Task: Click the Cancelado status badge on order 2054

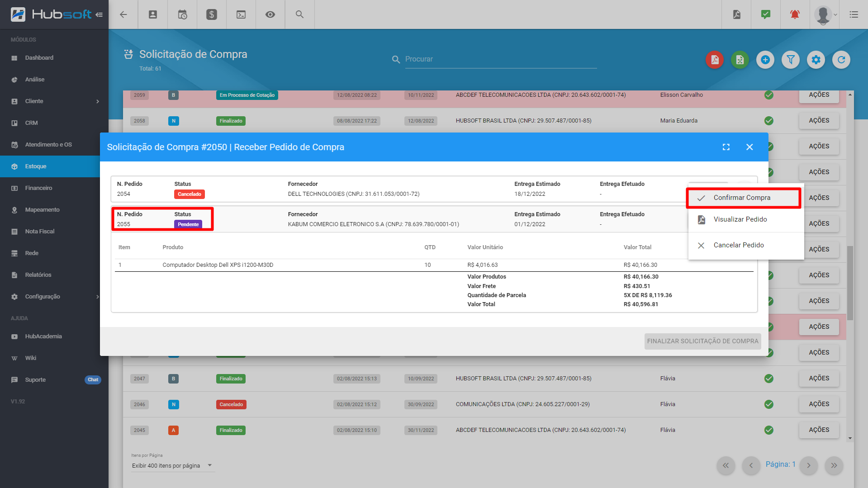Action: [190, 194]
